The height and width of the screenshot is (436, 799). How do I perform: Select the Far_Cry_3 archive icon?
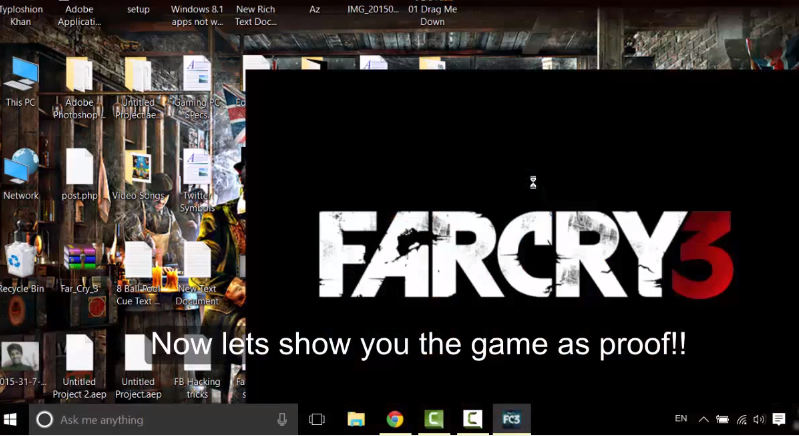point(80,260)
